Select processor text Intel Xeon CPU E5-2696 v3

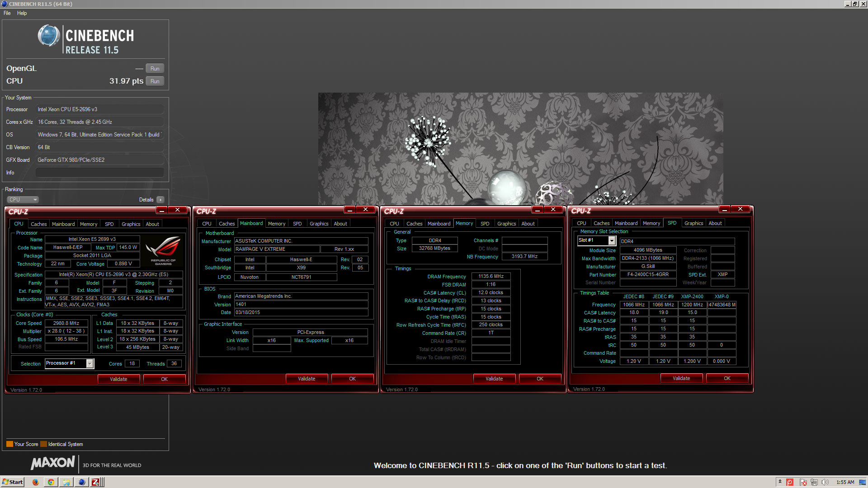[x=67, y=109]
